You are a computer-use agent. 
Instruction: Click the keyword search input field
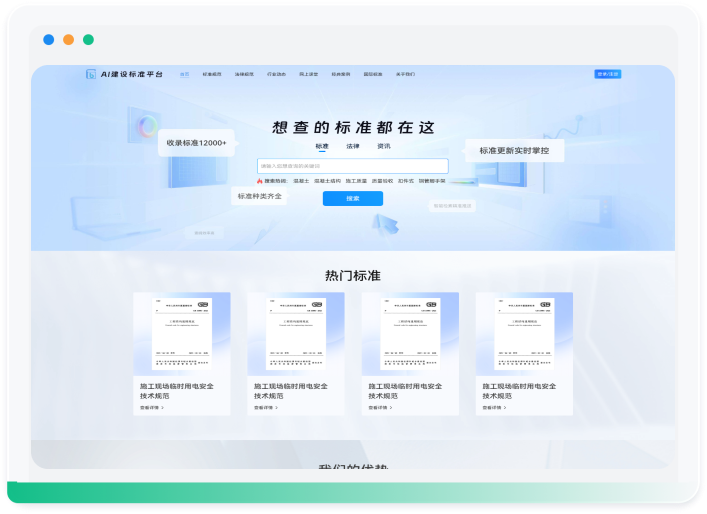[x=352, y=165]
